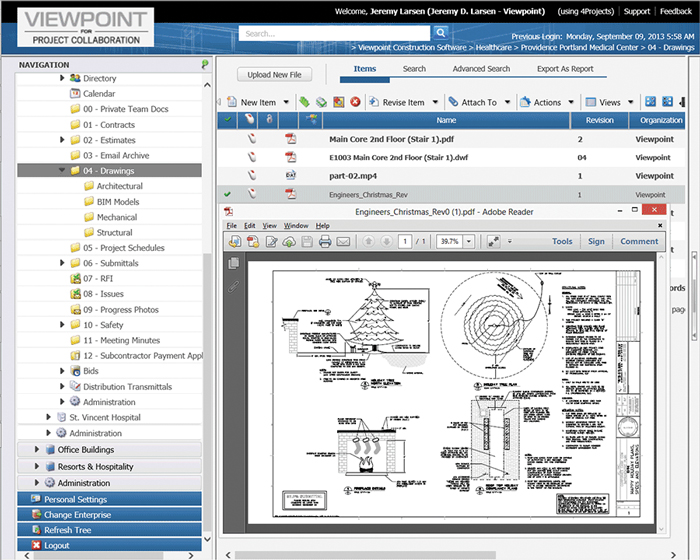Click the green pin icon beside NAVIGATION
Image resolution: width=700 pixels, height=560 pixels.
[205, 65]
